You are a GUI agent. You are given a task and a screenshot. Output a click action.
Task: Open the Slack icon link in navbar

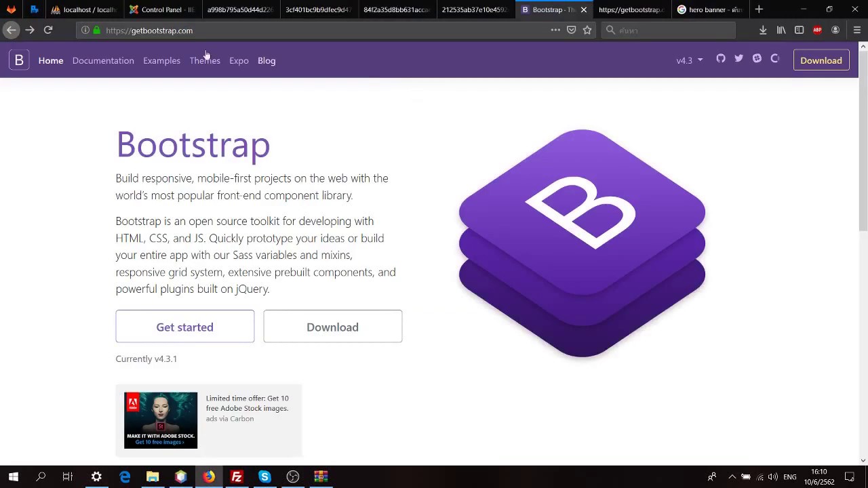[x=757, y=58]
